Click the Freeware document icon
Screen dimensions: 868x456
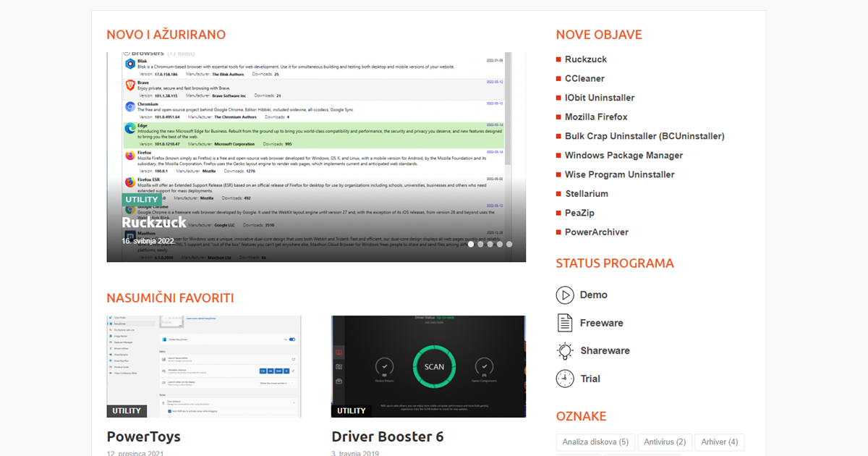pyautogui.click(x=565, y=323)
